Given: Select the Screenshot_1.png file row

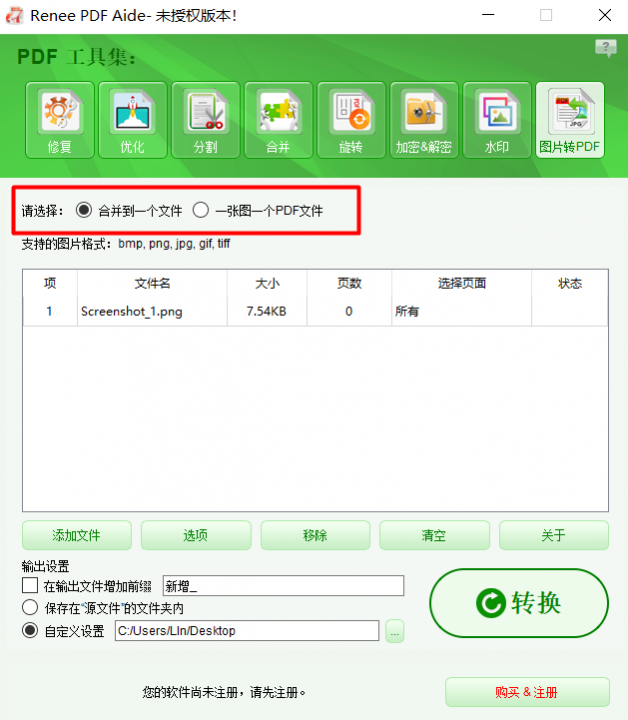Looking at the screenshot, I should pyautogui.click(x=315, y=311).
